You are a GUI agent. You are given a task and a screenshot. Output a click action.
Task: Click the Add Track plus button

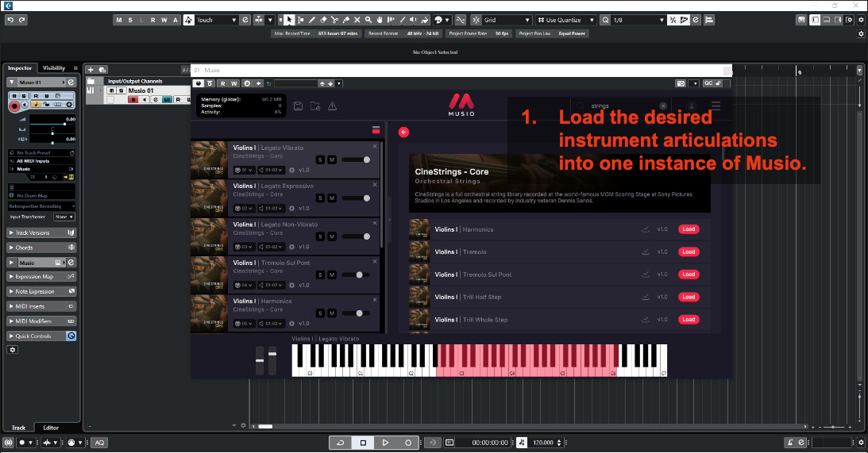point(91,70)
